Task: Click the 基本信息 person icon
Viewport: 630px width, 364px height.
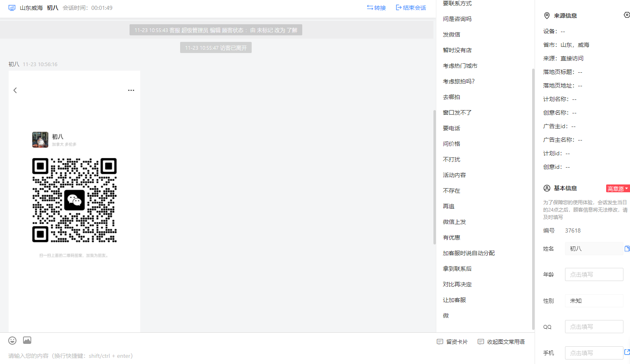Action: tap(547, 188)
